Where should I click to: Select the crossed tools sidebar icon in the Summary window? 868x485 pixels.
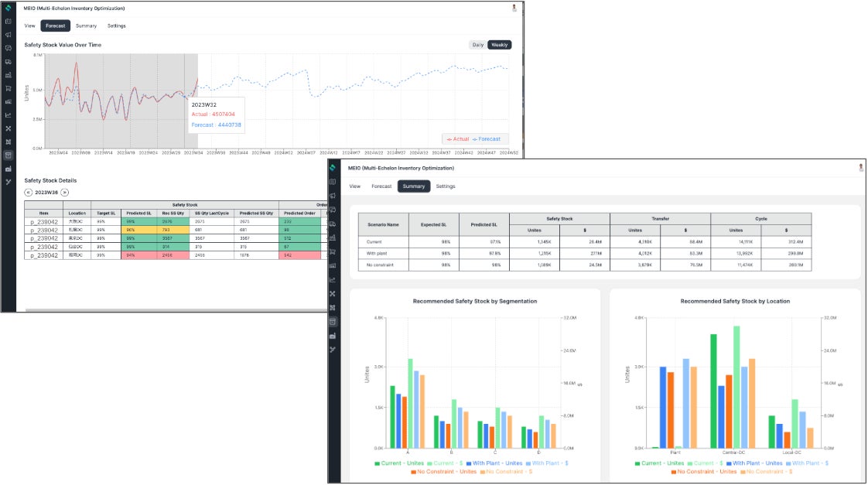click(333, 293)
